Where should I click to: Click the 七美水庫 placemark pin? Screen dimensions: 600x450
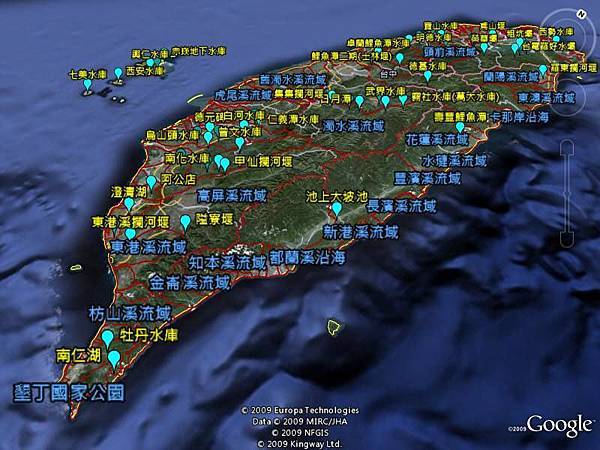(x=88, y=85)
